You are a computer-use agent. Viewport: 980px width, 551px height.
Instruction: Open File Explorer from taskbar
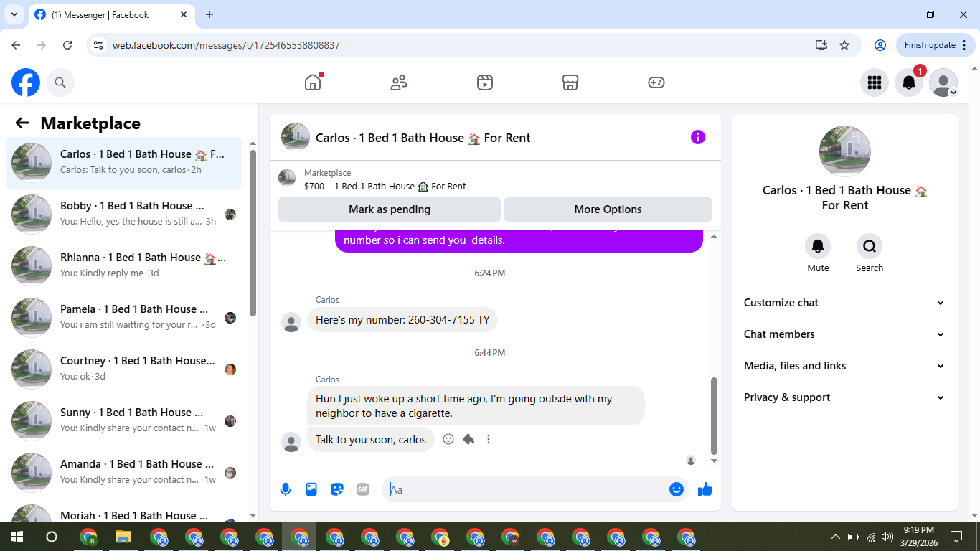(x=123, y=537)
